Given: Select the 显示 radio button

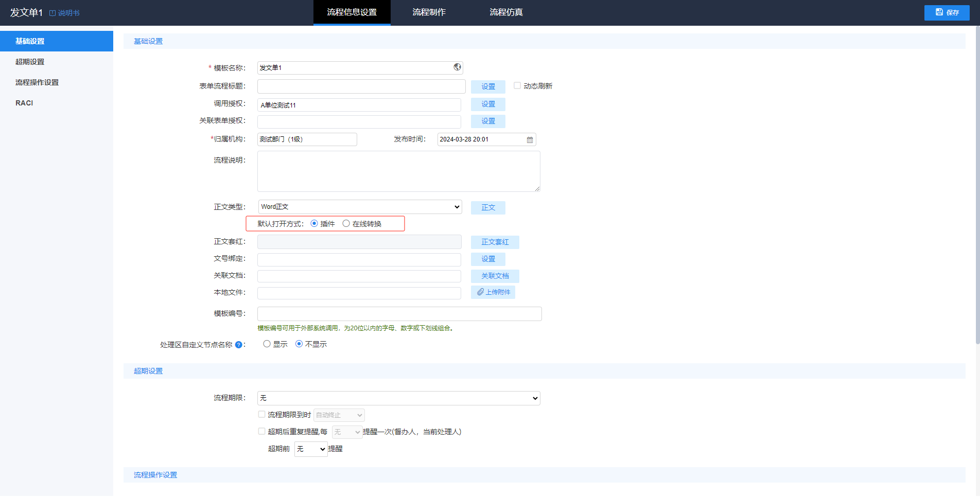Looking at the screenshot, I should [267, 344].
